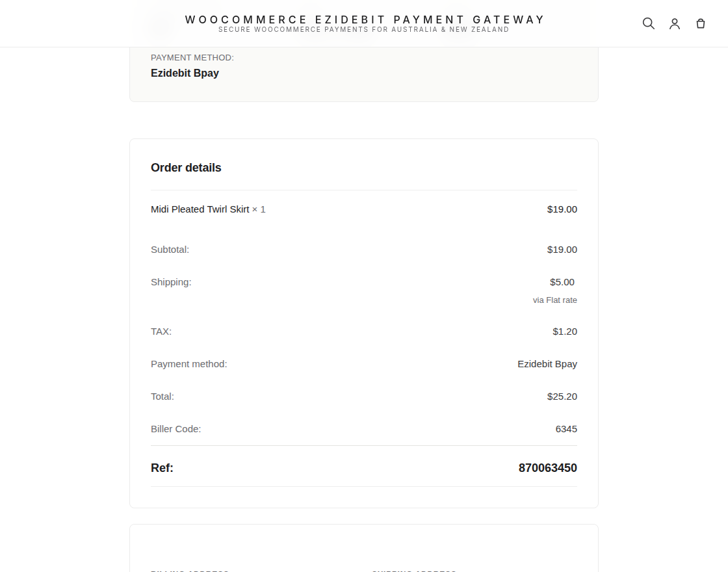The height and width of the screenshot is (572, 728).
Task: Click the Ezidebit Bpay payment method heading
Action: point(185,73)
